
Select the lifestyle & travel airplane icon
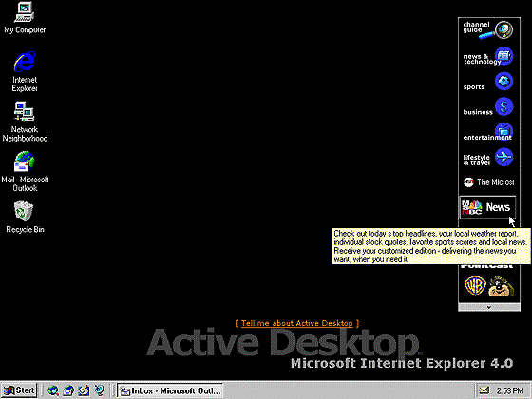click(503, 157)
